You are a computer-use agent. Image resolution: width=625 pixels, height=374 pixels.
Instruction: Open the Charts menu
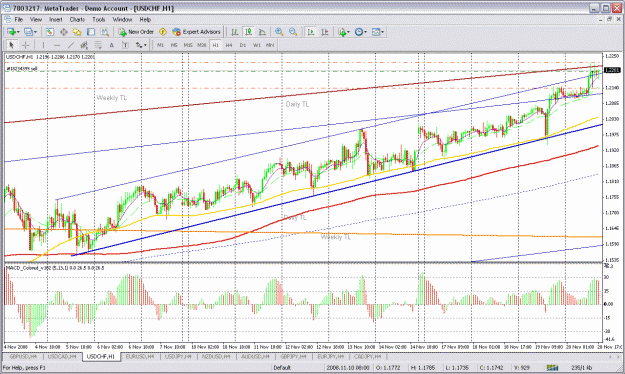pyautogui.click(x=77, y=19)
